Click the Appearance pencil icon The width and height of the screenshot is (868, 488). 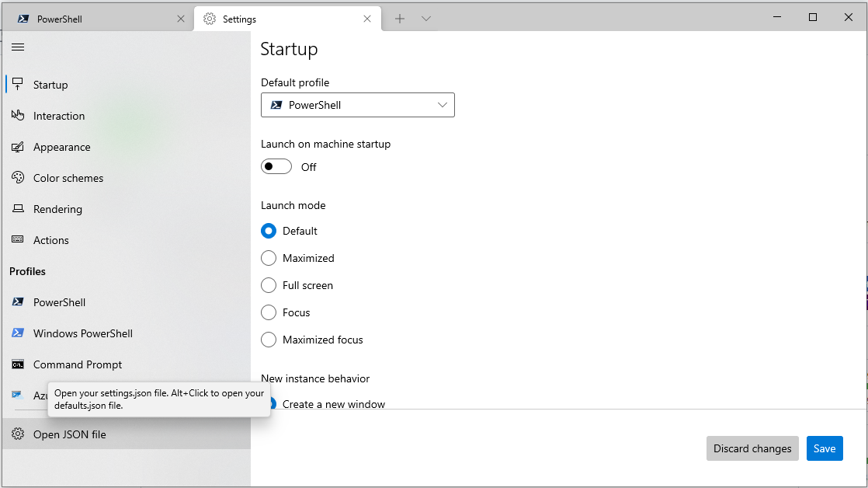pyautogui.click(x=18, y=147)
